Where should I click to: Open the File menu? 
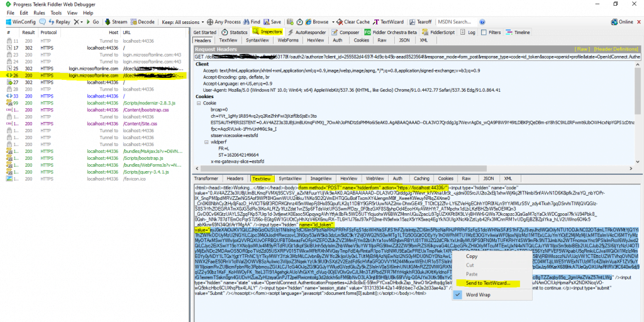(10, 13)
